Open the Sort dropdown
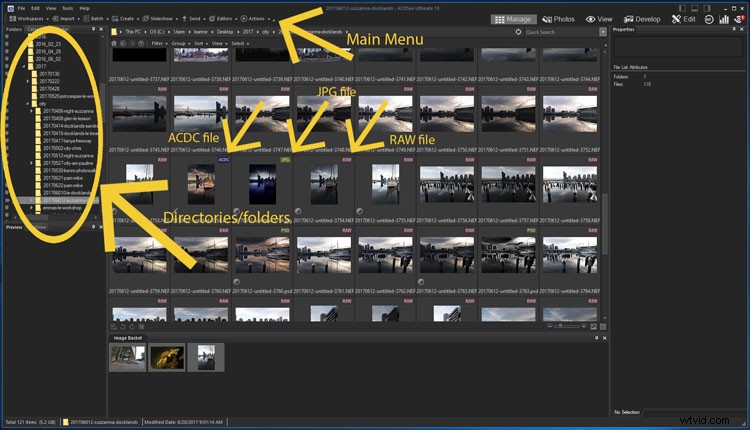750x430 pixels. pos(200,44)
